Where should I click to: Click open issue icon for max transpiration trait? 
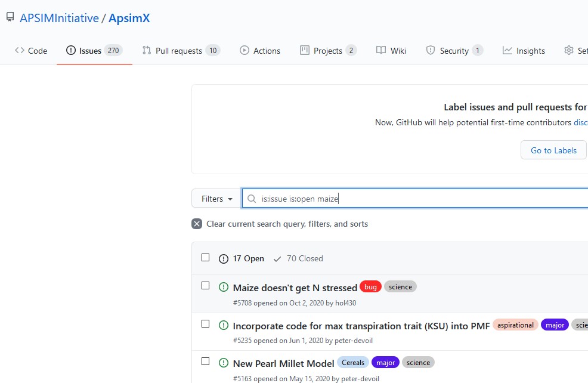click(224, 325)
